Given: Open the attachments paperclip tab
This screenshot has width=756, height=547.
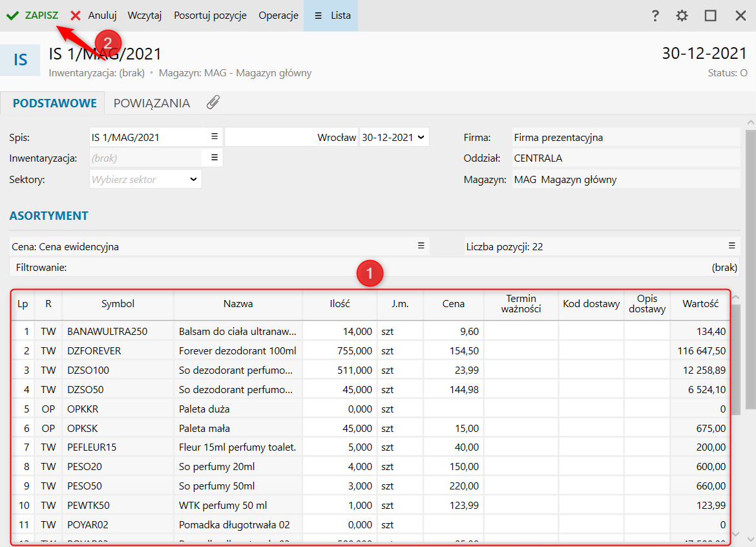Looking at the screenshot, I should tap(213, 103).
